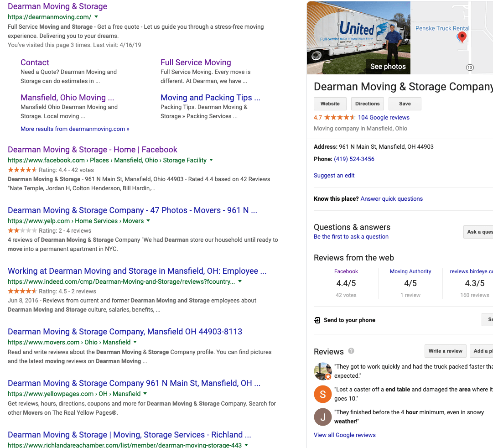This screenshot has width=493, height=448.
Task: Click the Add a photo button
Action: (x=481, y=351)
